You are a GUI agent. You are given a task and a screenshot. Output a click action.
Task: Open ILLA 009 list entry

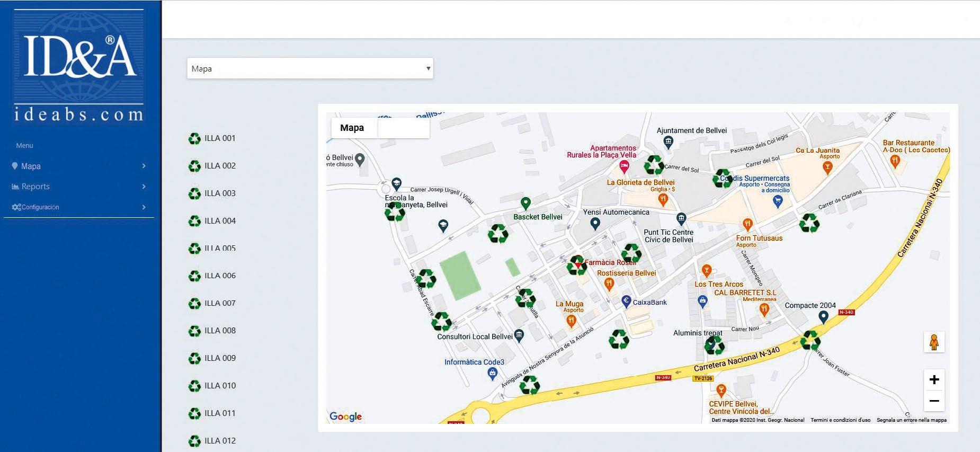click(x=212, y=358)
